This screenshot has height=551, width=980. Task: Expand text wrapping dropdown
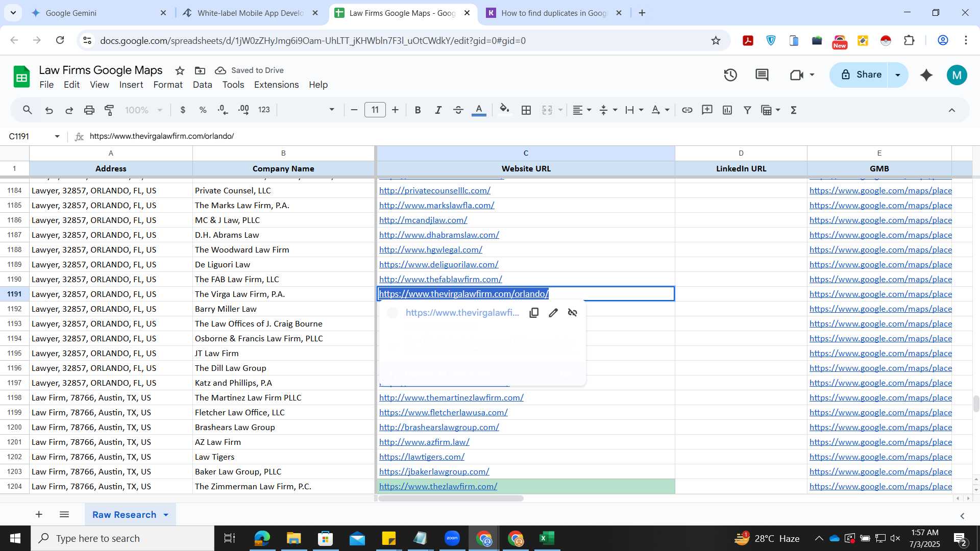(641, 110)
